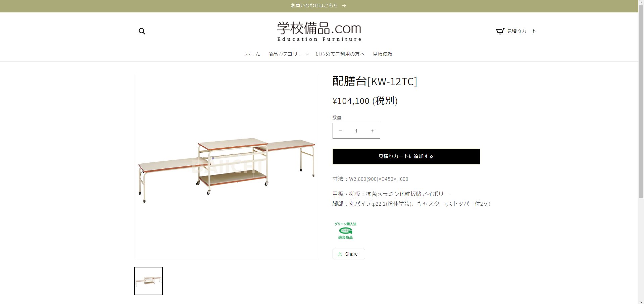This screenshot has width=644, height=304.
Task: Click the Share button
Action: click(x=349, y=254)
